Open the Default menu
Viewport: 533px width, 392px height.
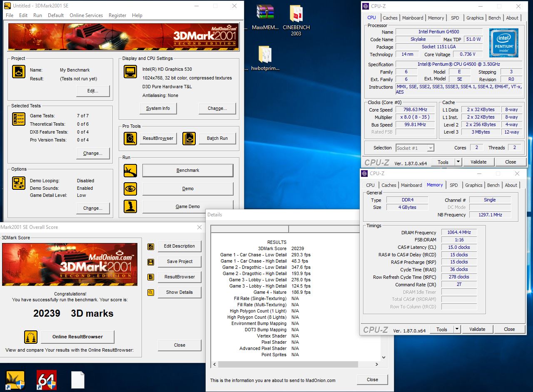point(56,15)
